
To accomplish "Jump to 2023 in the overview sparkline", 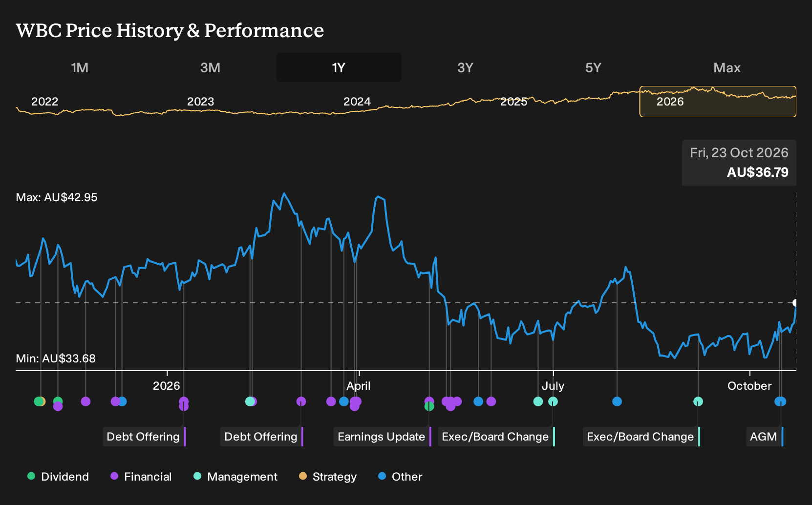I will tap(200, 102).
